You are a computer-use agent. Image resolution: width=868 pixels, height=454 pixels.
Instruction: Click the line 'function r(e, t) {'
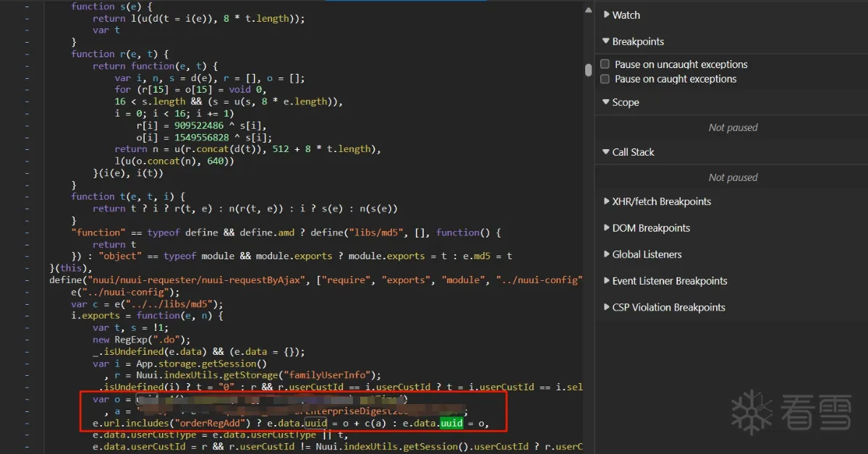[x=119, y=54]
